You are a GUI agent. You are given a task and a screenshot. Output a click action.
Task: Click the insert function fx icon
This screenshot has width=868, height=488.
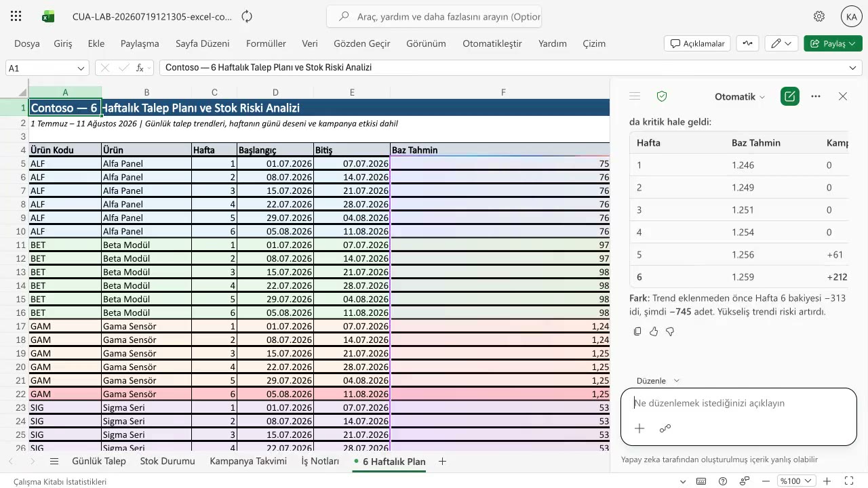[140, 68]
